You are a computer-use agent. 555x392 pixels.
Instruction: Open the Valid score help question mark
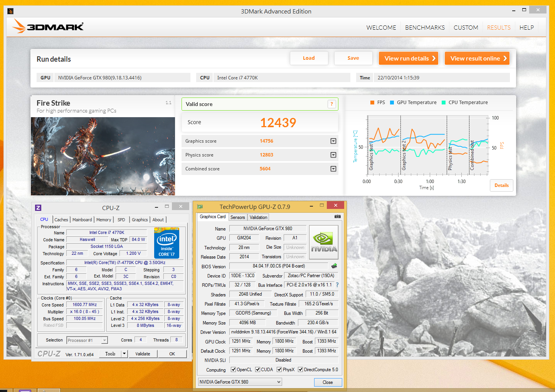click(x=331, y=104)
